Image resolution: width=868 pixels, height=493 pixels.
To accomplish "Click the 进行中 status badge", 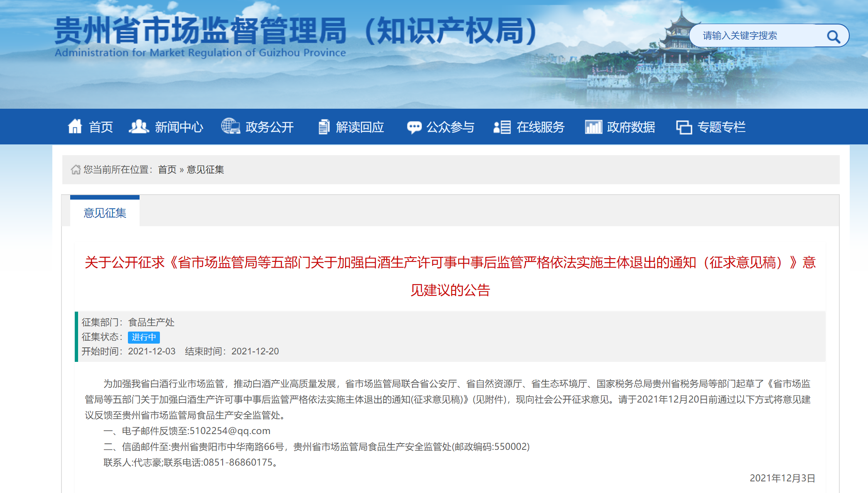I will click(144, 337).
